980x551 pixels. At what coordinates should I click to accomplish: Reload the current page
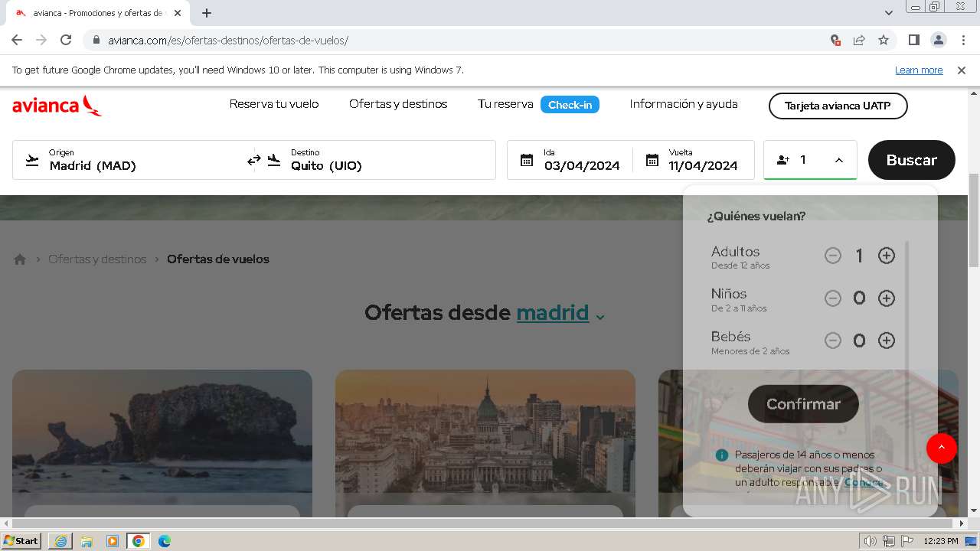point(66,40)
